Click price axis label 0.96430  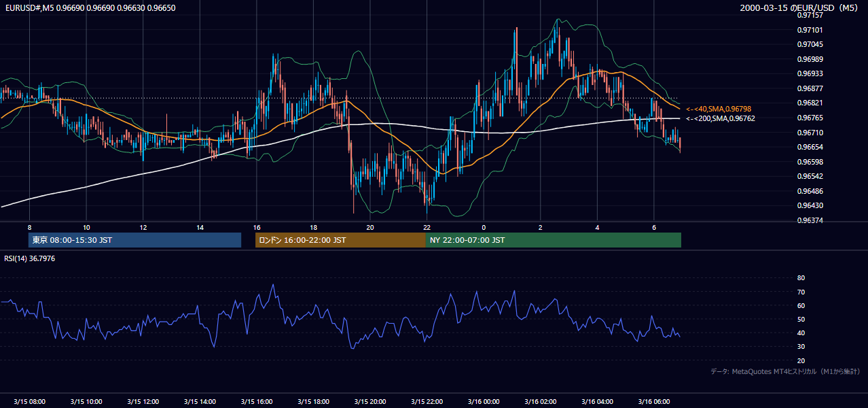click(810, 206)
